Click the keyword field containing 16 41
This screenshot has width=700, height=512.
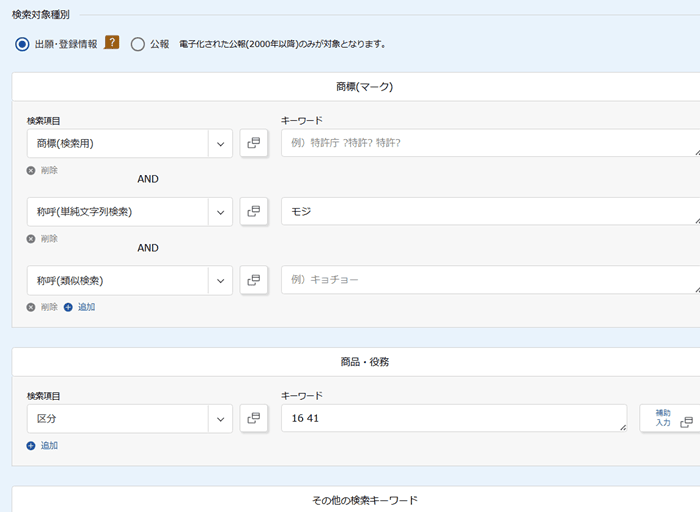click(450, 418)
